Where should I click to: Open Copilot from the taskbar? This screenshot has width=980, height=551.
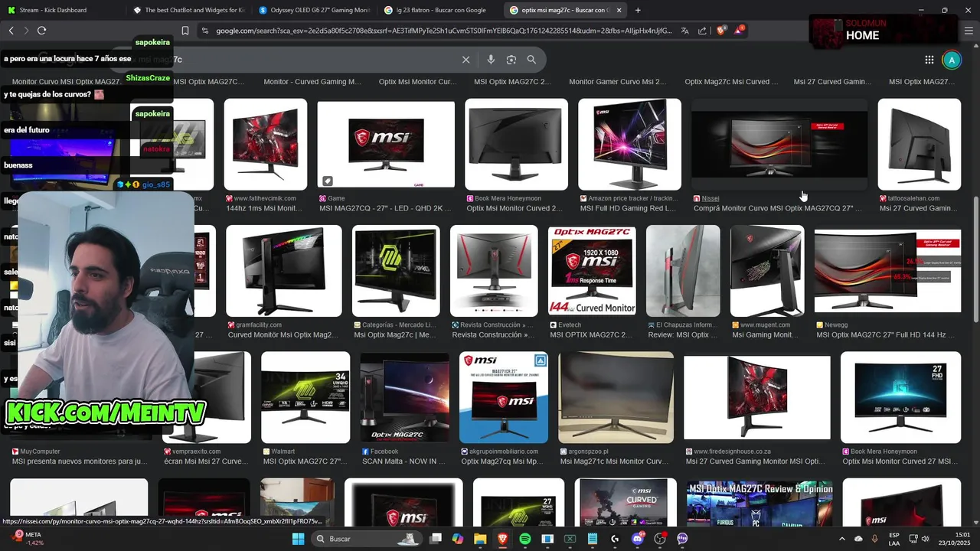[x=458, y=539]
